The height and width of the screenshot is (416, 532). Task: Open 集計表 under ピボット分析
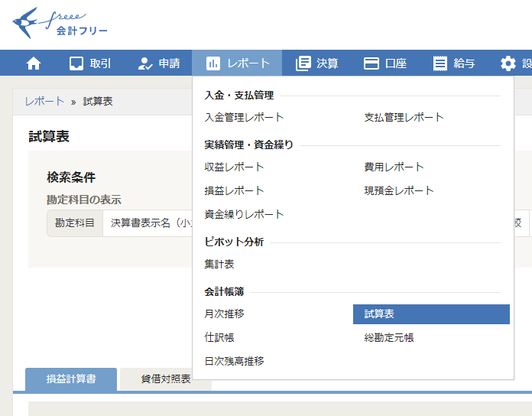219,264
